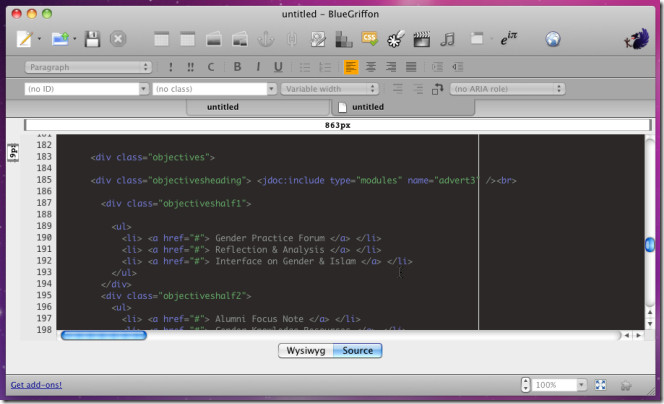Viewport: 664px width, 404px height.
Task: Click the open file folder icon
Action: coord(60,39)
